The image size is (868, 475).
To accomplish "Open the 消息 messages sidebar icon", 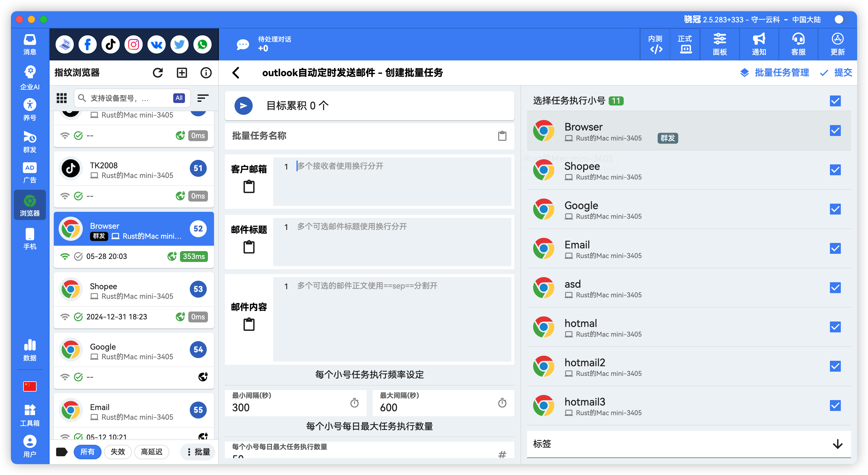I will pos(30,44).
